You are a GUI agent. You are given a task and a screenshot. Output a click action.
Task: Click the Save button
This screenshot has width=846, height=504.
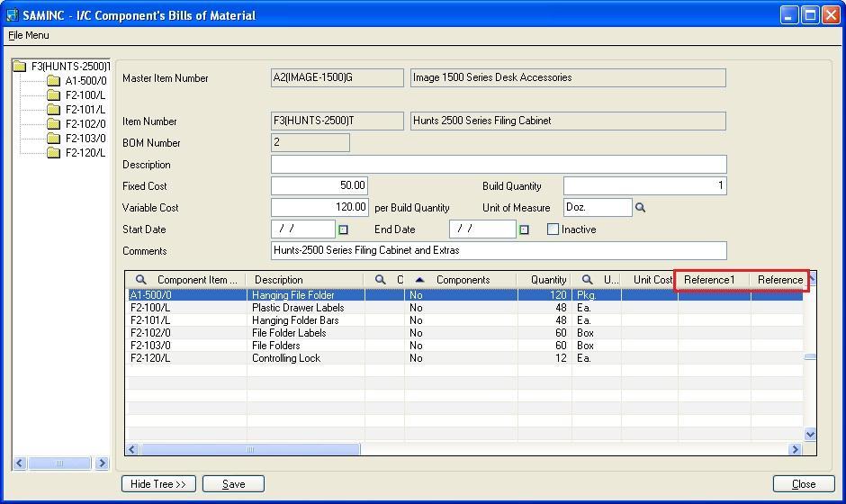click(234, 484)
